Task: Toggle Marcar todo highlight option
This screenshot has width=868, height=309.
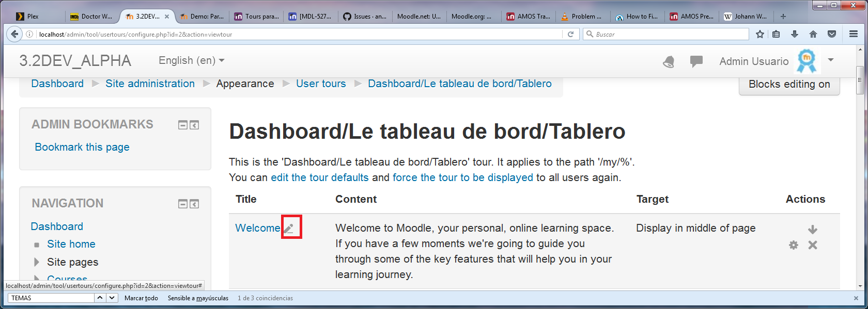Action: click(x=141, y=298)
